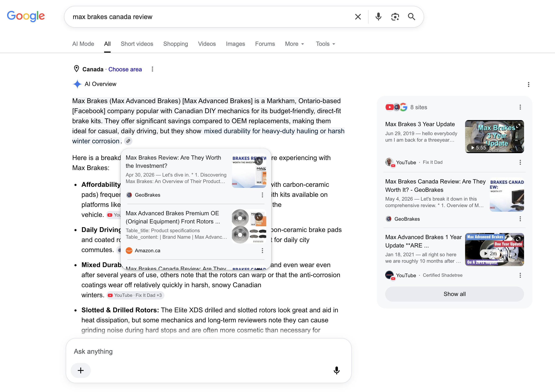Click Show all sources button
Screen dimensions: 555x392
coord(454,294)
